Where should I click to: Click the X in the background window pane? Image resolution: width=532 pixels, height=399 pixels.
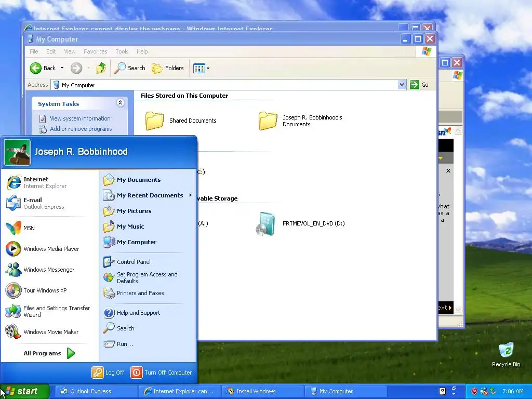448,170
